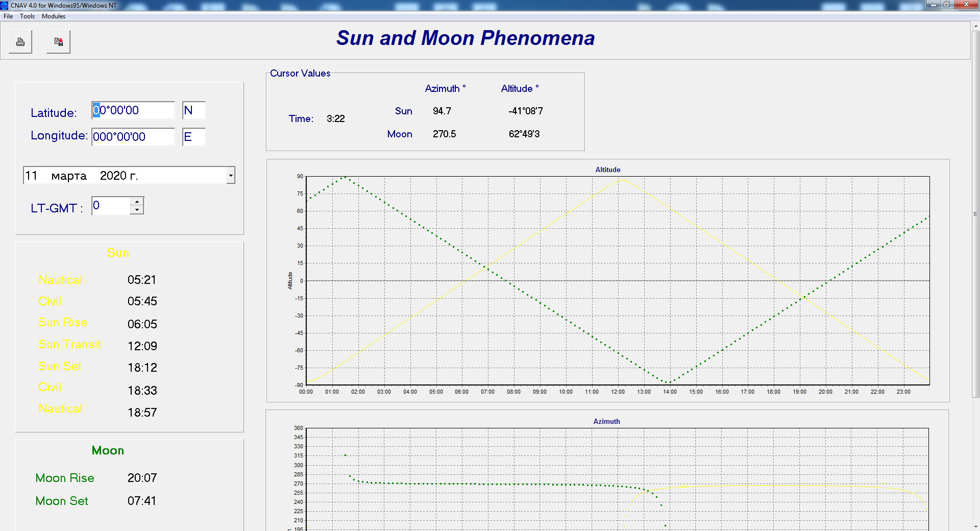This screenshot has width=980, height=531.
Task: Click the Altitude chart at 12:00 mark
Action: 618,281
